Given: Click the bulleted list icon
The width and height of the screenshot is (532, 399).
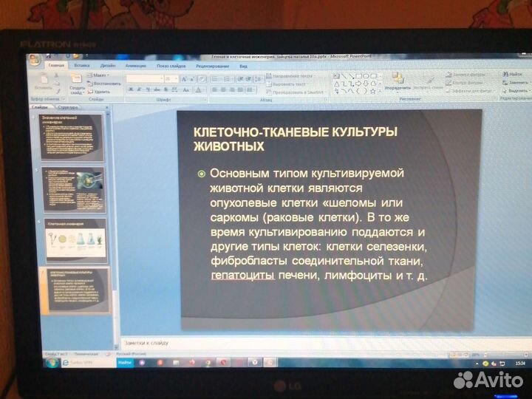Looking at the screenshot, I should (x=215, y=79).
